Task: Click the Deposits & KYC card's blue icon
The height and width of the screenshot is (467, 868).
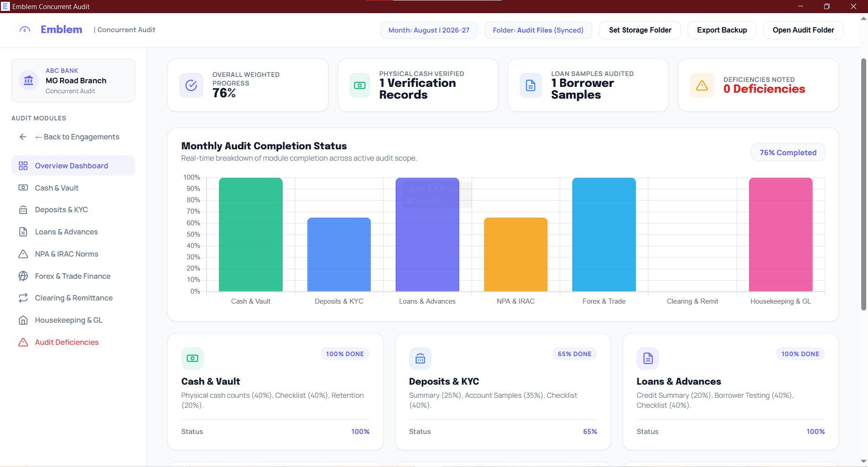Action: click(x=420, y=358)
